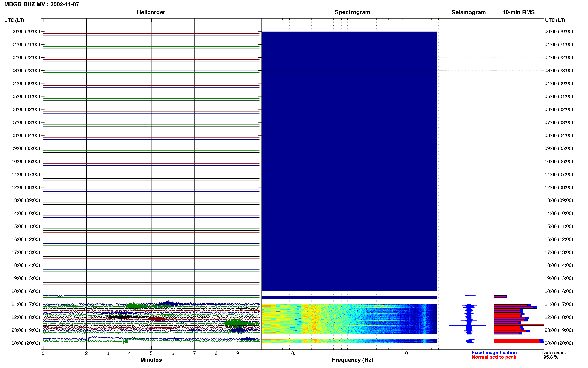Click the title 'MBGB BHZ MV : 2002-11-07'

(x=42, y=4)
